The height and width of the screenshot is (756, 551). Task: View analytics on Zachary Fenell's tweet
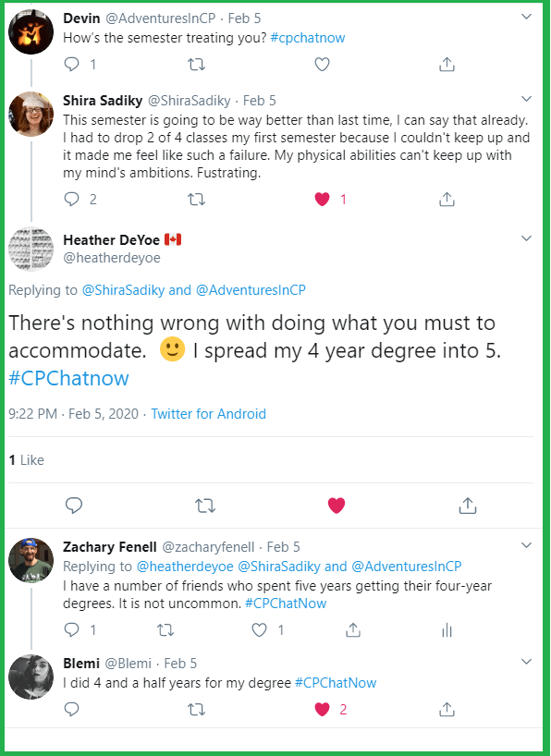pos(447,629)
